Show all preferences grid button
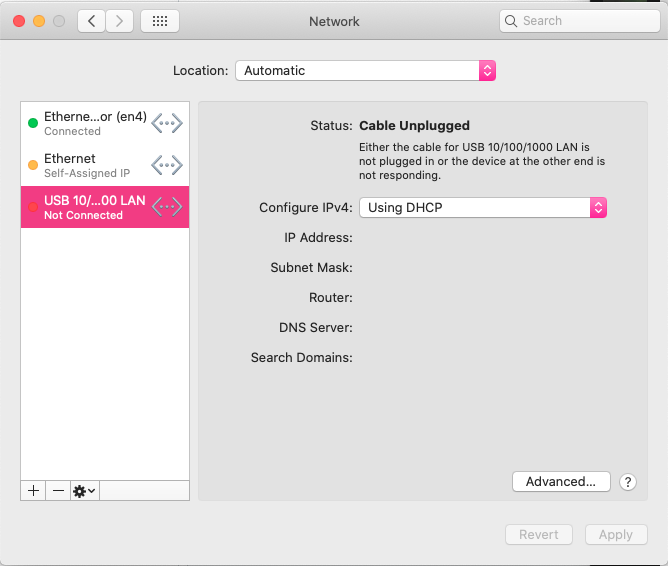The image size is (668, 566). point(160,21)
